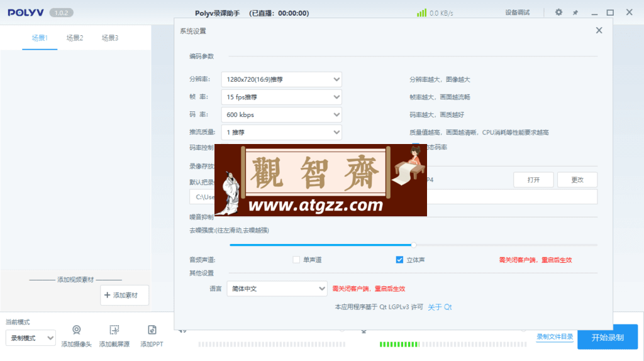Image resolution: width=644 pixels, height=361 pixels.
Task: Click the Polyv录课助手 title text
Action: point(217,13)
